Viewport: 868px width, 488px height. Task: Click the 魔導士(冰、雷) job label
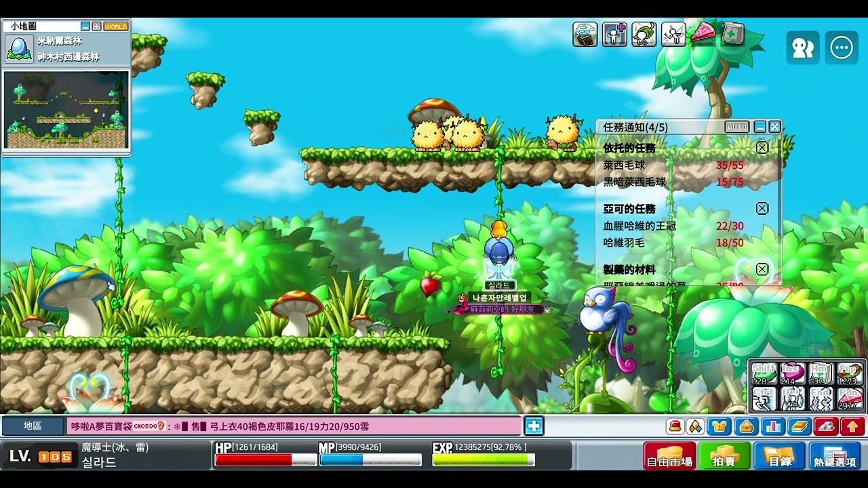click(x=115, y=447)
